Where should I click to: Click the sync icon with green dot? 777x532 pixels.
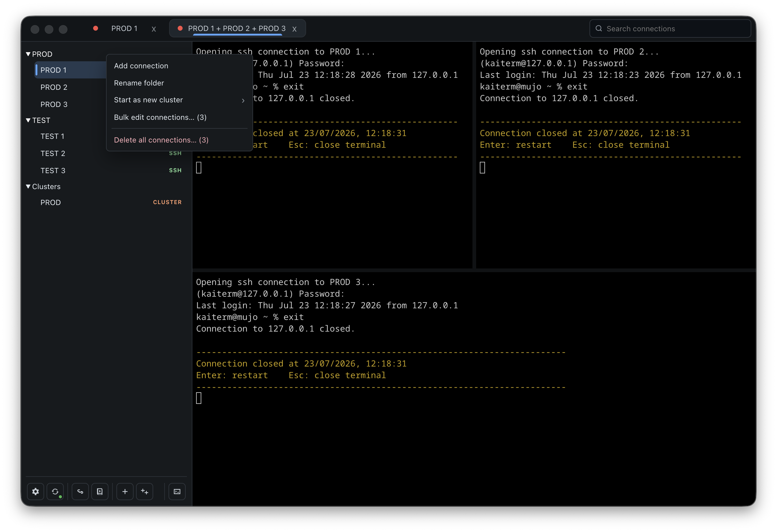click(x=55, y=492)
